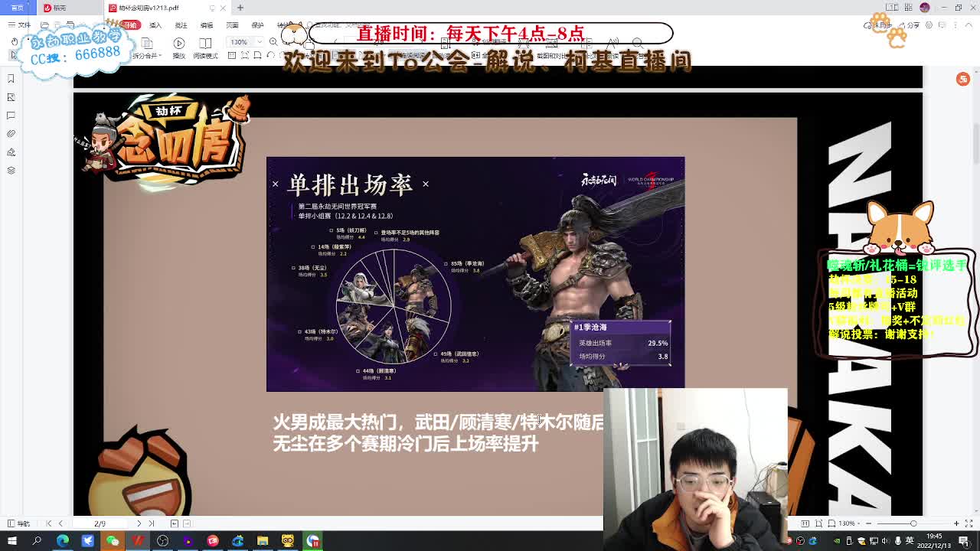Toggle the speaker volume tray icon
980x551 pixels.
(885, 541)
